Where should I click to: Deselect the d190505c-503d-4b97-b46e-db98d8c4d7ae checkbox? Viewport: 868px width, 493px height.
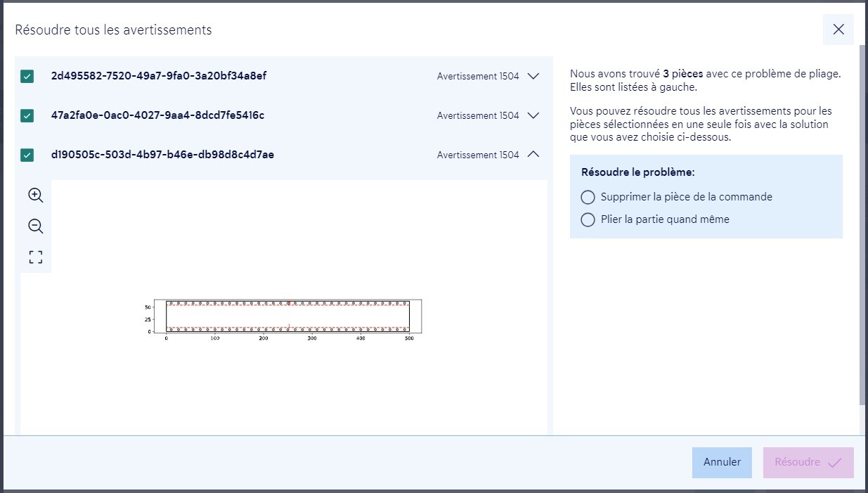pos(27,155)
